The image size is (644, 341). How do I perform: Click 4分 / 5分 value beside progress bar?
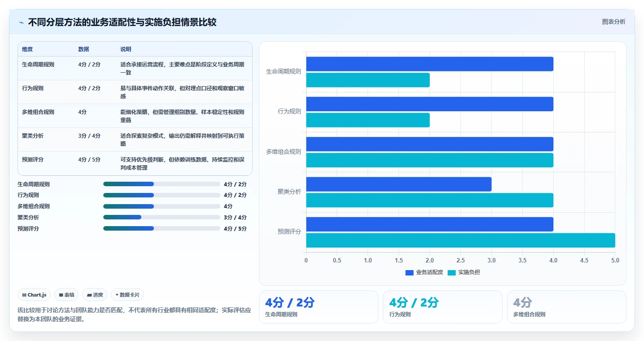click(235, 229)
